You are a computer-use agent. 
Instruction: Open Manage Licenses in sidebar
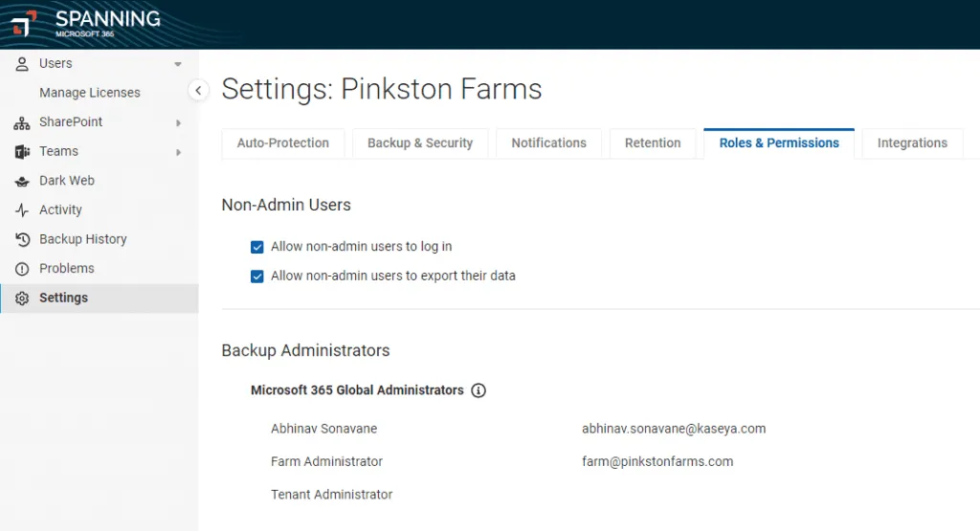(x=89, y=93)
